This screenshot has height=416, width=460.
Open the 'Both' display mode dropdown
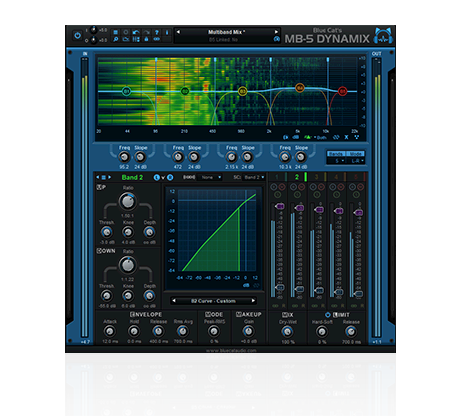[x=320, y=137]
